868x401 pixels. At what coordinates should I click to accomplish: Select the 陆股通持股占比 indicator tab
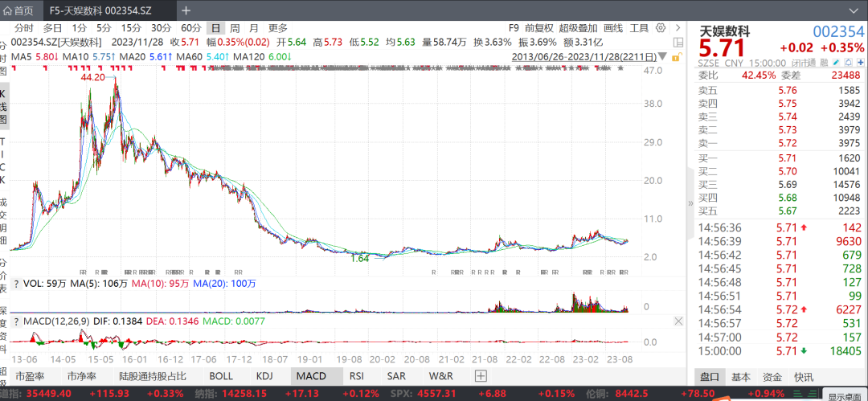152,376
